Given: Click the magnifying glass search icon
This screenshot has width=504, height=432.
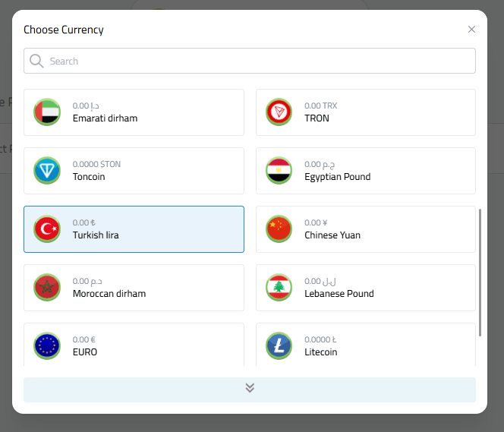Looking at the screenshot, I should 36,61.
